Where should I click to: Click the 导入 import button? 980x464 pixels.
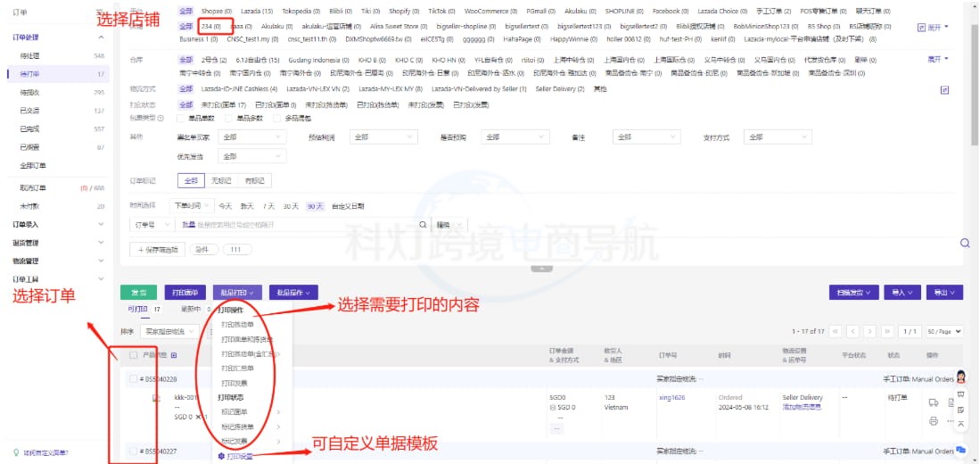click(x=903, y=292)
